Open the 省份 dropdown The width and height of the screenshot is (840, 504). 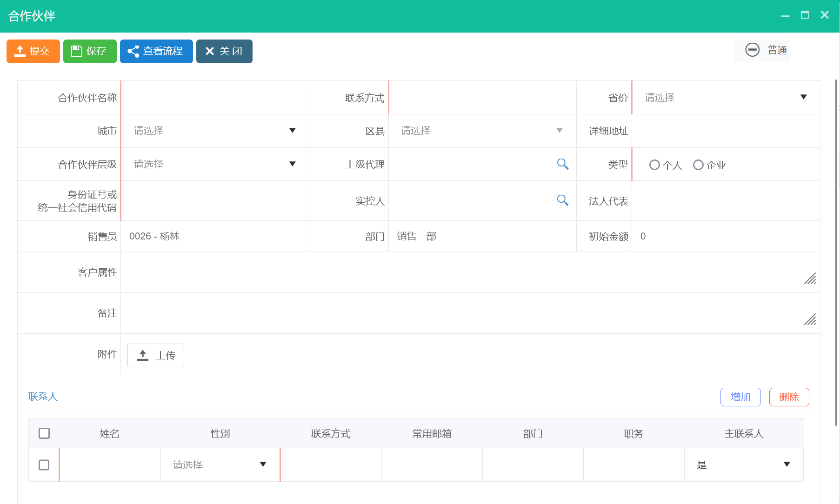726,97
